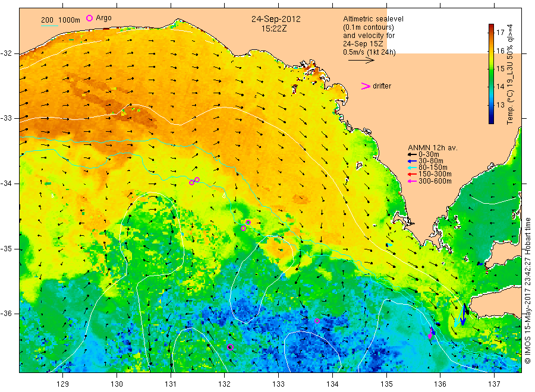
Task: Click the '17' tick on the color bar
Action: 500,33
